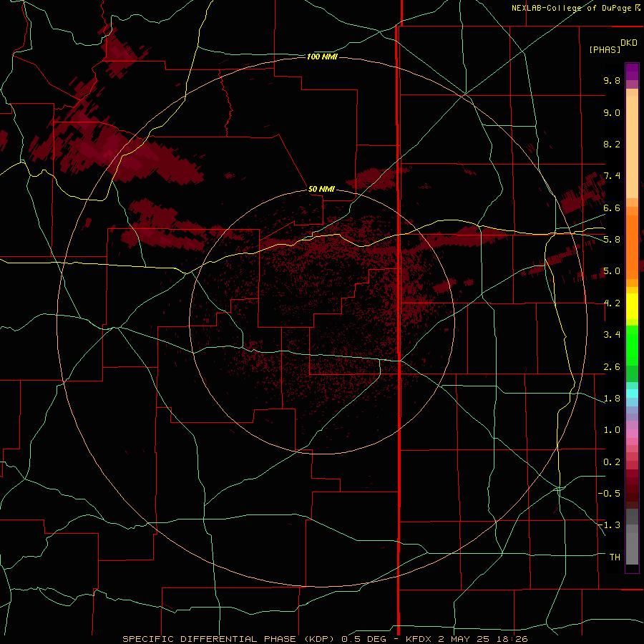
Task: Click the 0.2 value on the color scale
Action: (x=612, y=462)
